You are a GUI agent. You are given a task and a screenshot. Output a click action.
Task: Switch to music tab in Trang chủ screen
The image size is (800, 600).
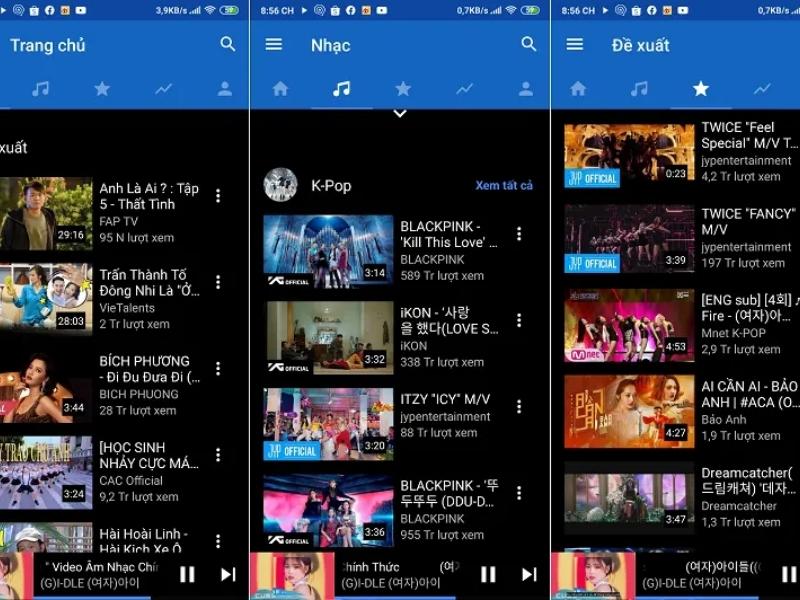[x=40, y=89]
